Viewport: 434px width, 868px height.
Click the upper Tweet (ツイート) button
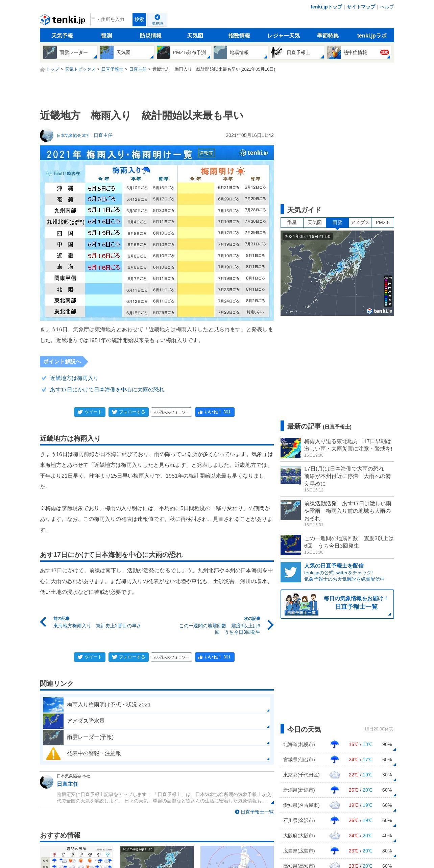90,412
